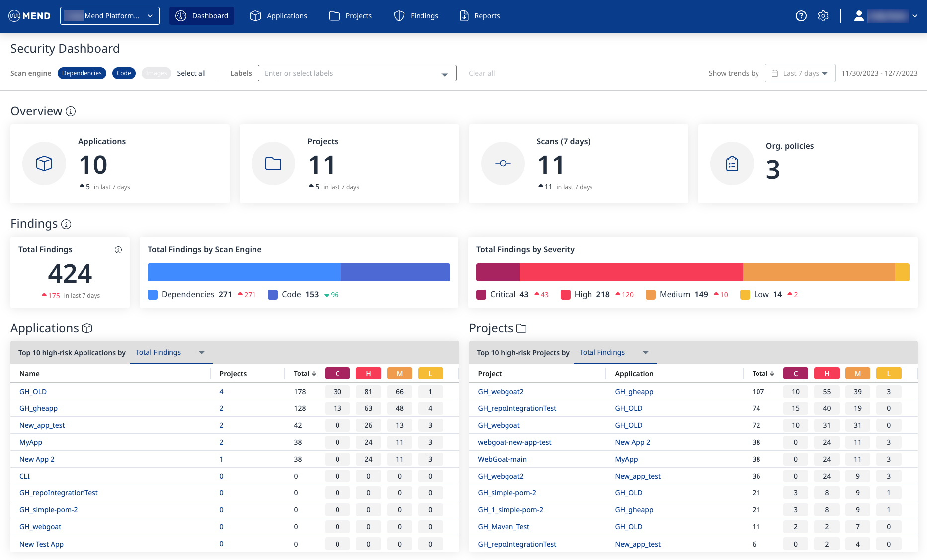Toggle the Code scan engine chip

pos(124,73)
